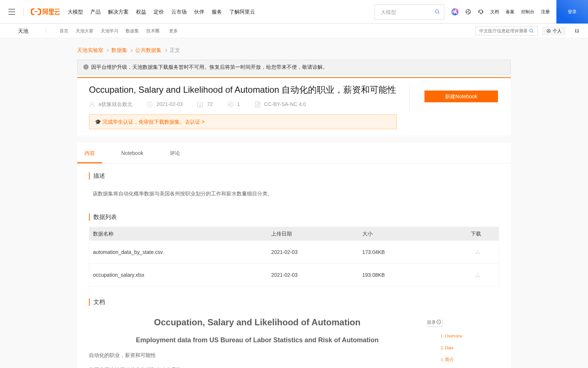
Task: Click file name occupation_salary.xlsx
Action: coord(119,275)
